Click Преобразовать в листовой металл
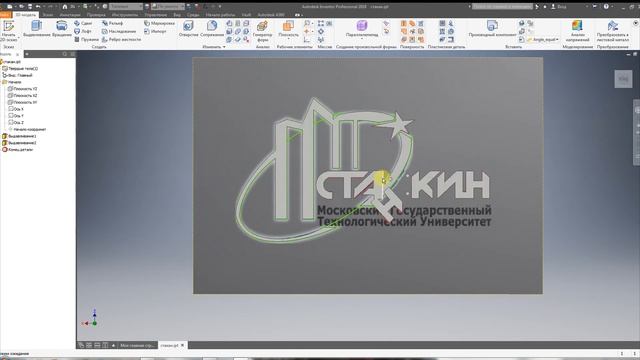Screen dimensions: 640x360 click(612, 31)
